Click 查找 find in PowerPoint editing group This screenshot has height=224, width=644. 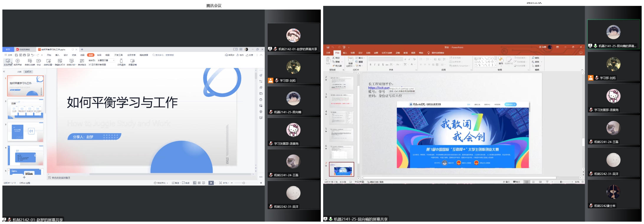coord(535,58)
